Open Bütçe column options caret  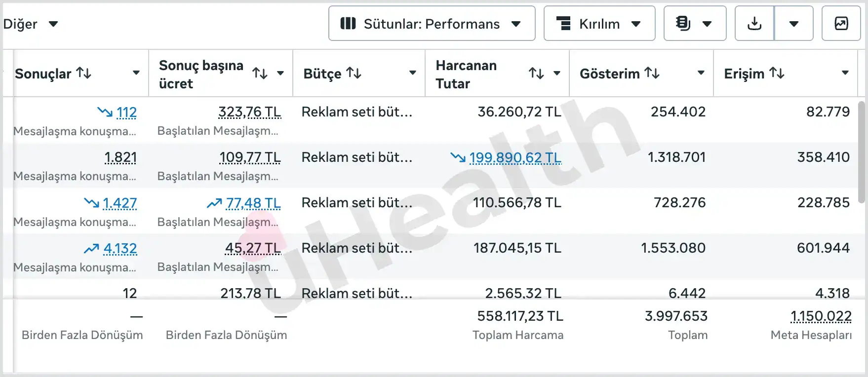point(413,73)
